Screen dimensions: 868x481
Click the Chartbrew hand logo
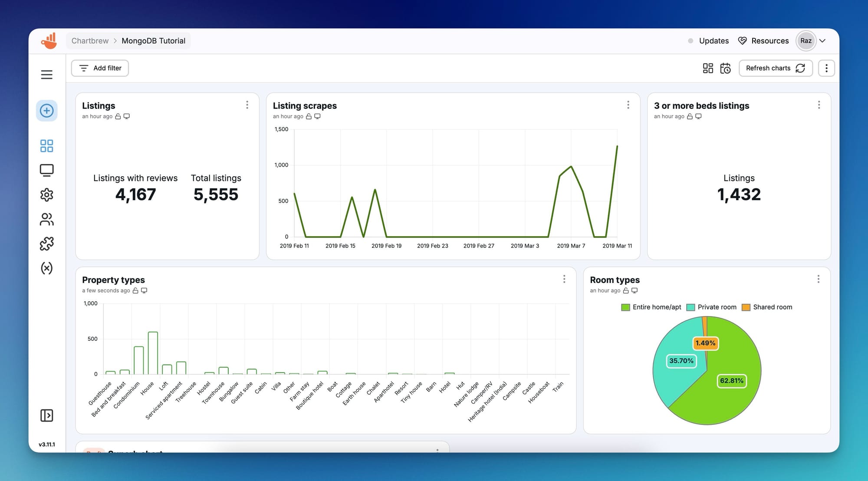(49, 40)
